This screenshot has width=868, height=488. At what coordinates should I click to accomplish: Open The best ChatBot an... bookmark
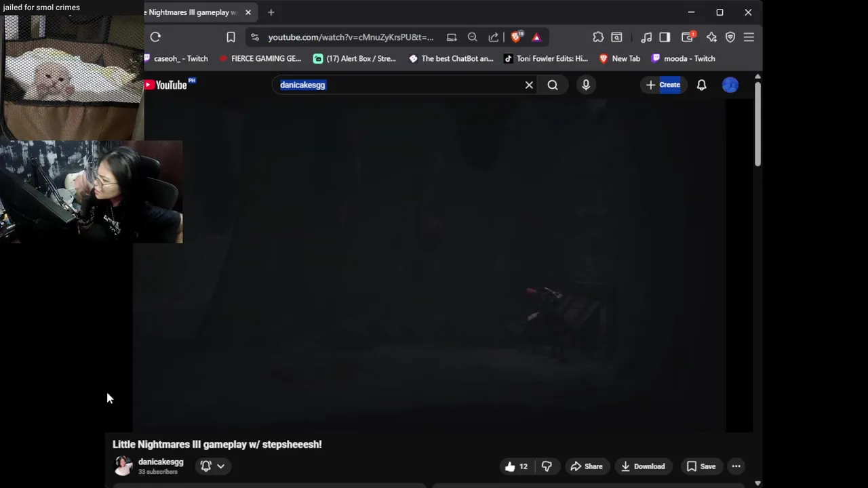tap(451, 58)
